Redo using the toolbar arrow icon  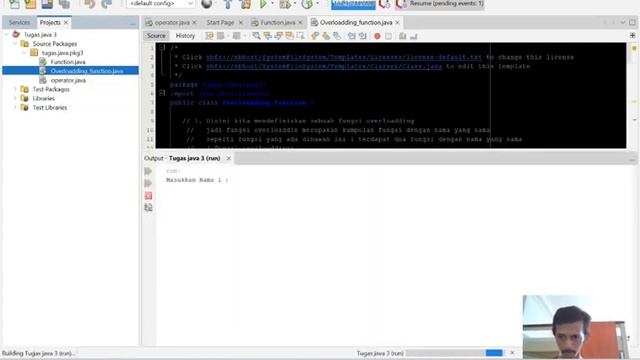(106, 4)
